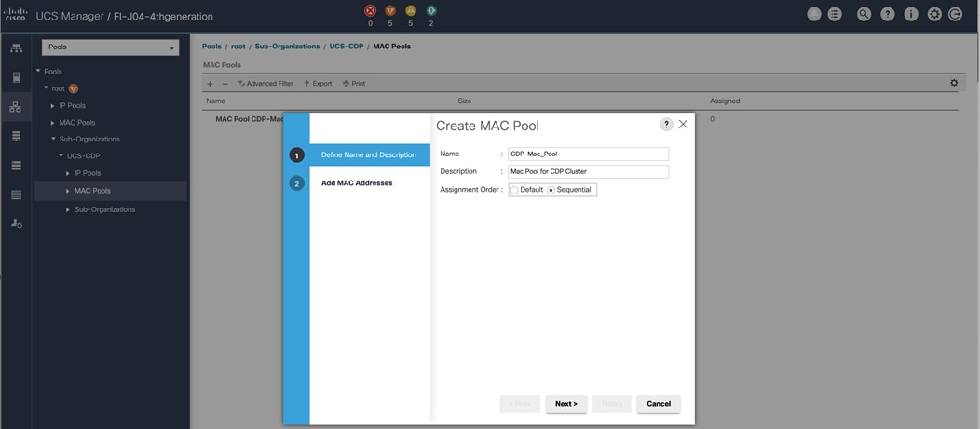Open UCS-CDP breadcrumb link
The width and height of the screenshot is (980, 429).
(347, 47)
